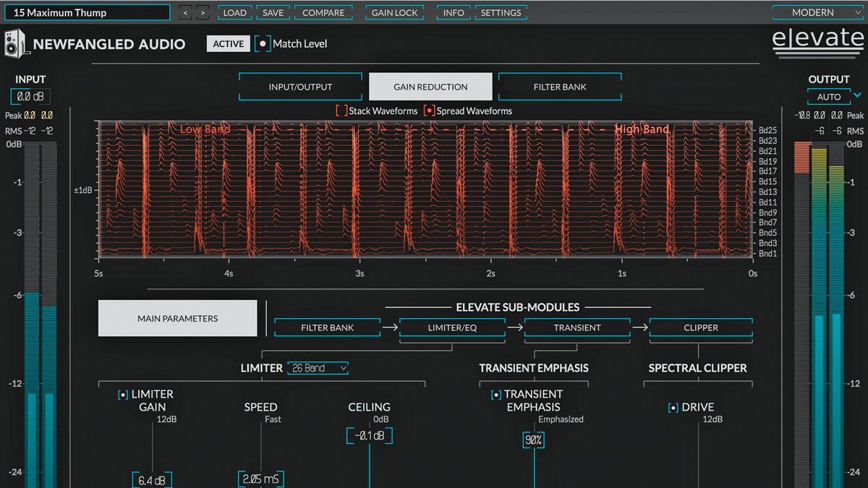Click the Ceiling value field
The image size is (868, 488).
click(x=370, y=435)
